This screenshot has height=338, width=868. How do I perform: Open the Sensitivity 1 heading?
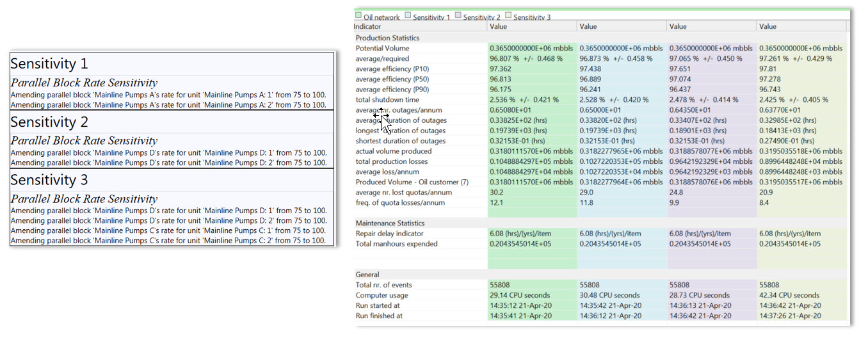(x=49, y=64)
